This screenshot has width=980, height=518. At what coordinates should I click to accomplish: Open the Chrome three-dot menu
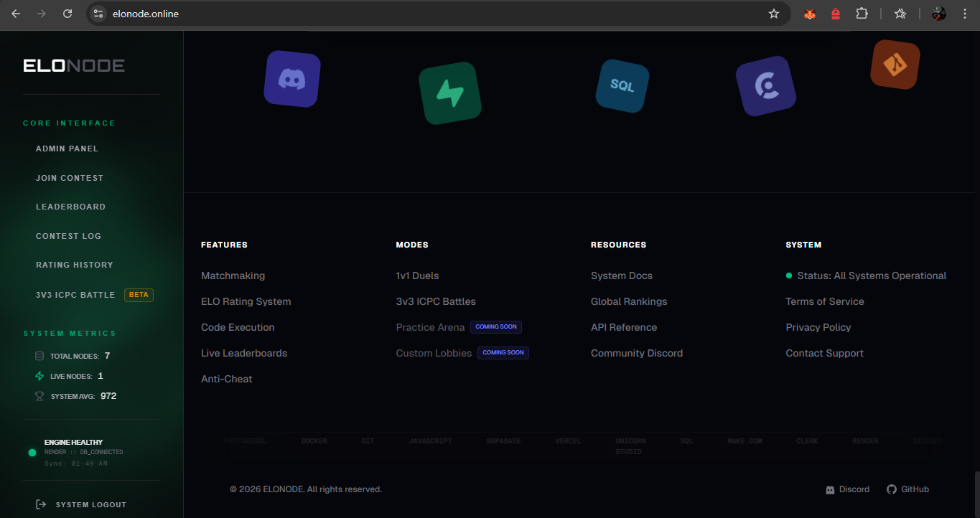(965, 14)
